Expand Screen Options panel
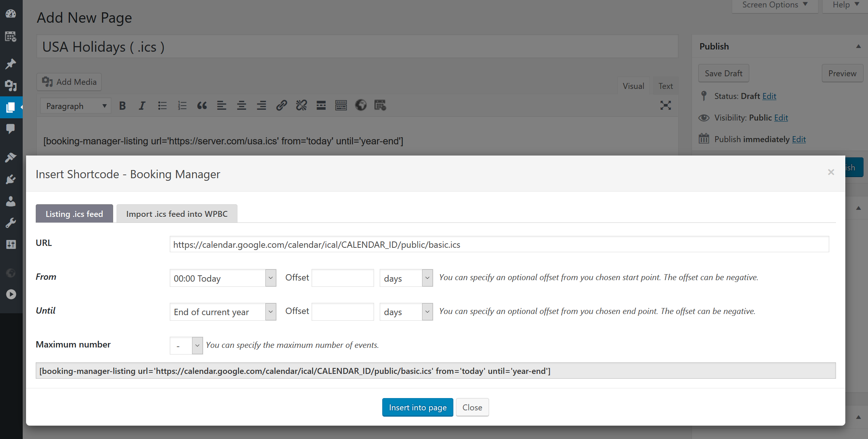 coord(775,5)
